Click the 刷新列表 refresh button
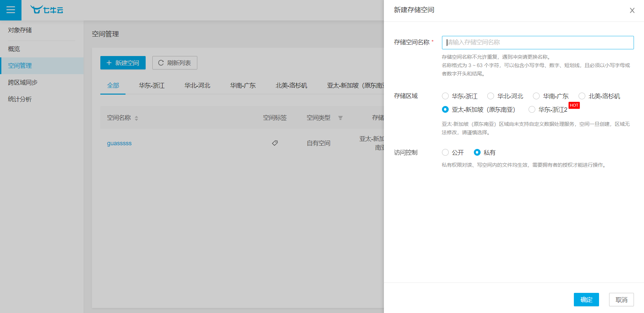Screen dimensions: 644x313 (175, 63)
